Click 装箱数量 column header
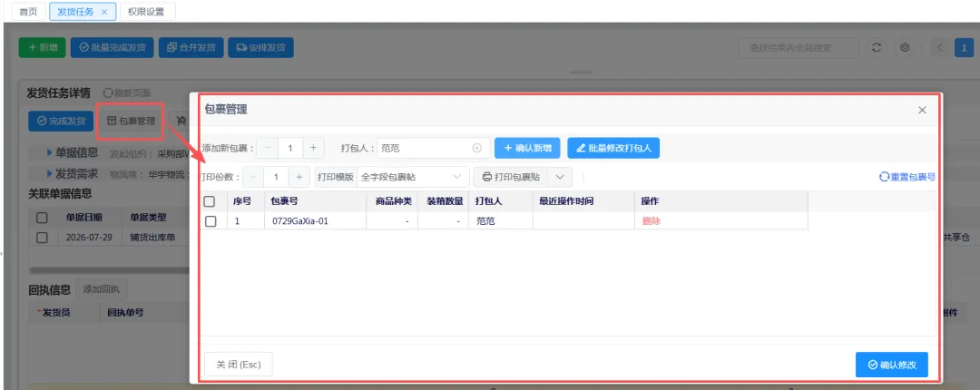 click(445, 201)
